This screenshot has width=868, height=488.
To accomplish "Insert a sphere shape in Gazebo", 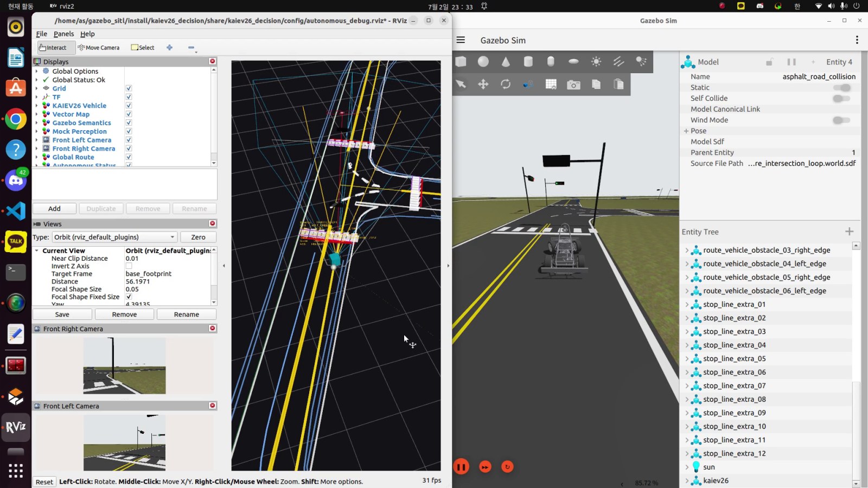I will coord(483,62).
